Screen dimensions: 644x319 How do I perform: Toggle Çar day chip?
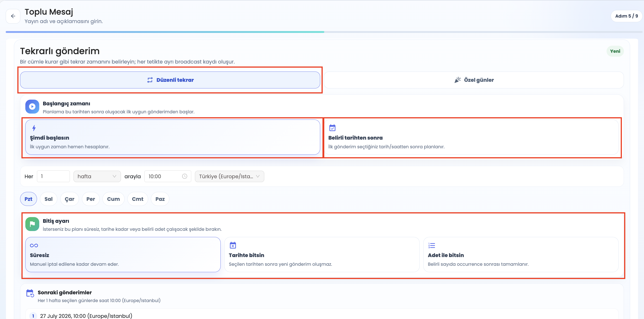pos(70,199)
